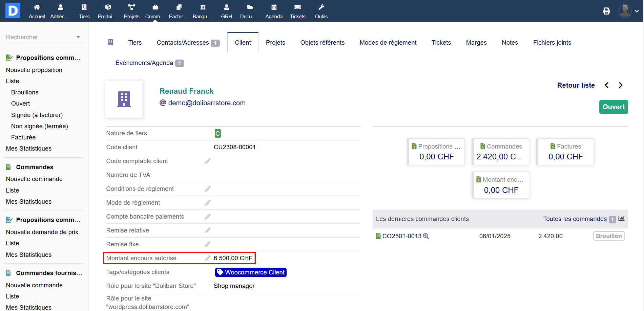Click the print page icon
The image size is (644, 311).
click(606, 11)
